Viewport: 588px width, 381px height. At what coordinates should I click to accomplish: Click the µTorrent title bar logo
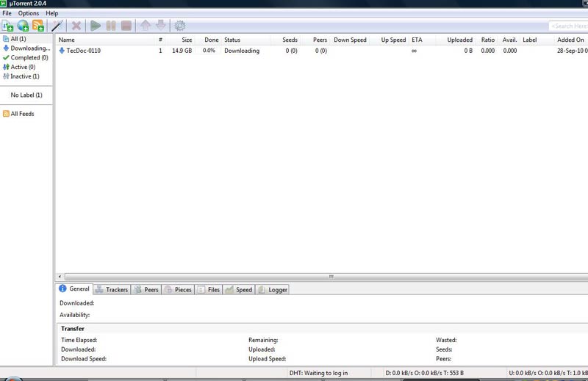[4, 4]
